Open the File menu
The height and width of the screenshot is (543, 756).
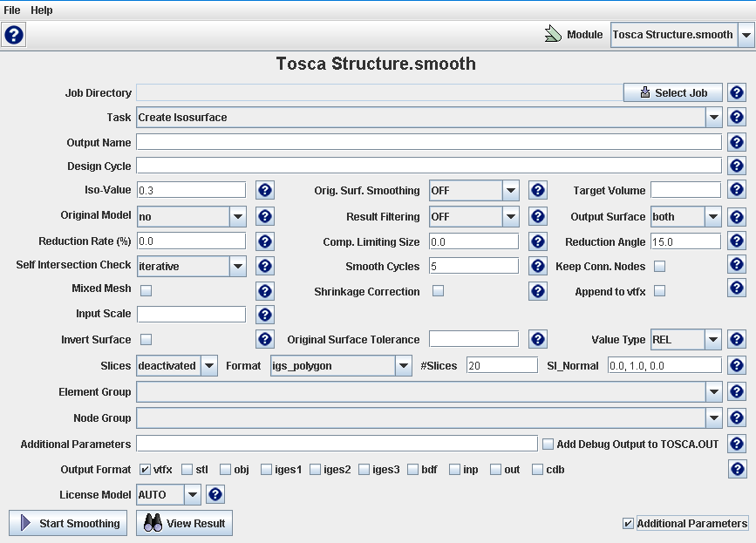tap(12, 10)
